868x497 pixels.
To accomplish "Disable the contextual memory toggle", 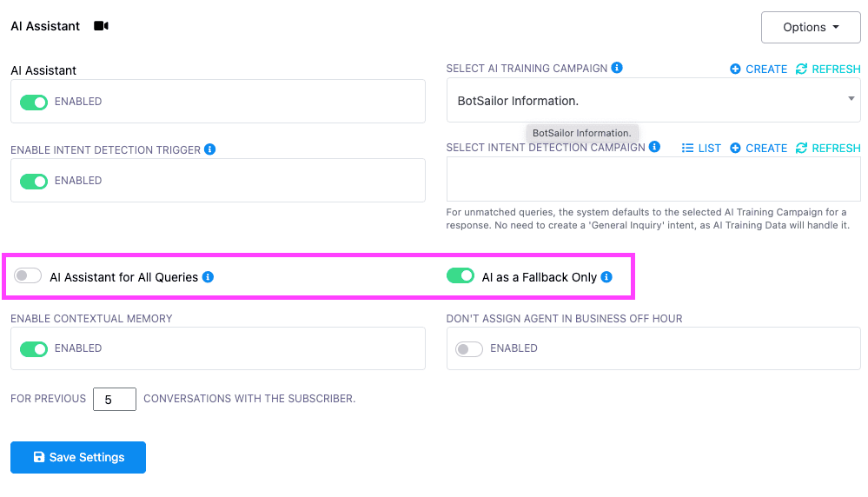I will coord(34,349).
